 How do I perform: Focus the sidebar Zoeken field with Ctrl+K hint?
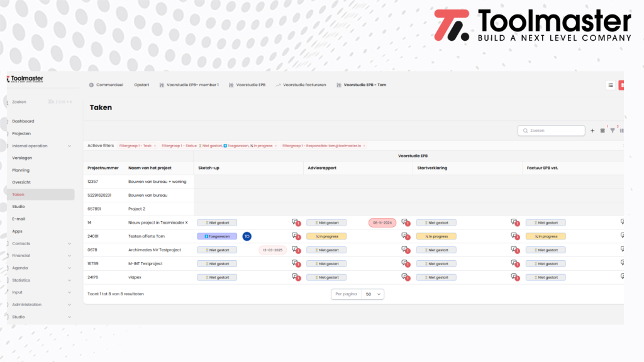(x=41, y=102)
